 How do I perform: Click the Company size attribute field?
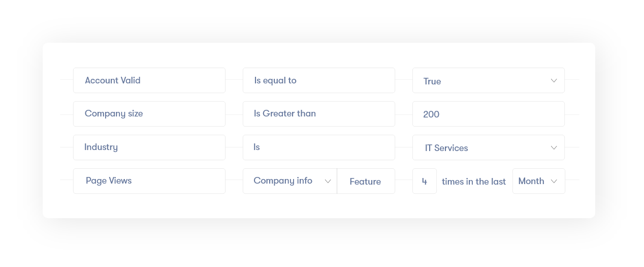(x=149, y=114)
